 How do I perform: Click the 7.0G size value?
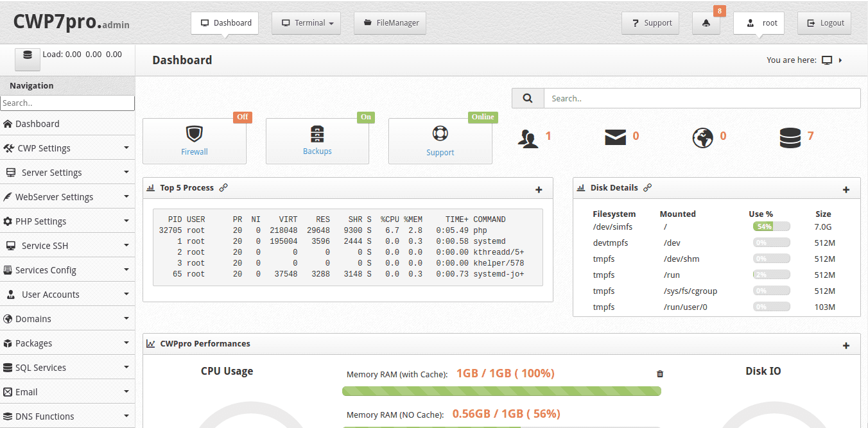(x=823, y=227)
